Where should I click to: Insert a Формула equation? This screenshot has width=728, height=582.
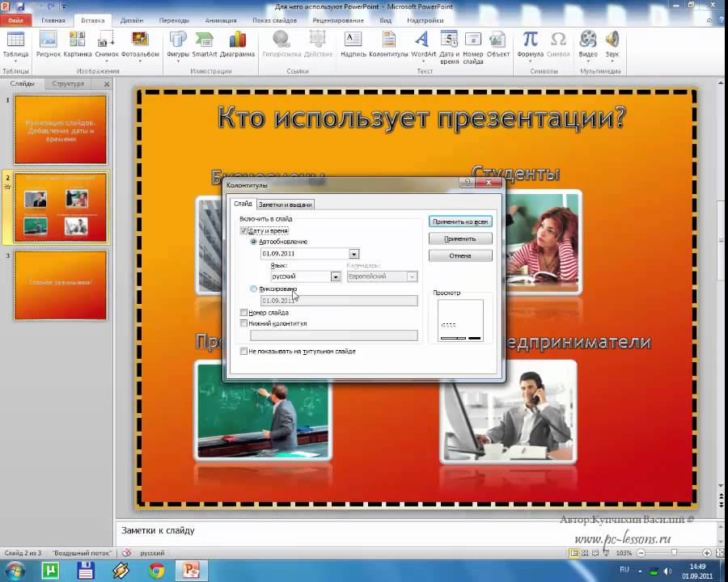click(530, 40)
